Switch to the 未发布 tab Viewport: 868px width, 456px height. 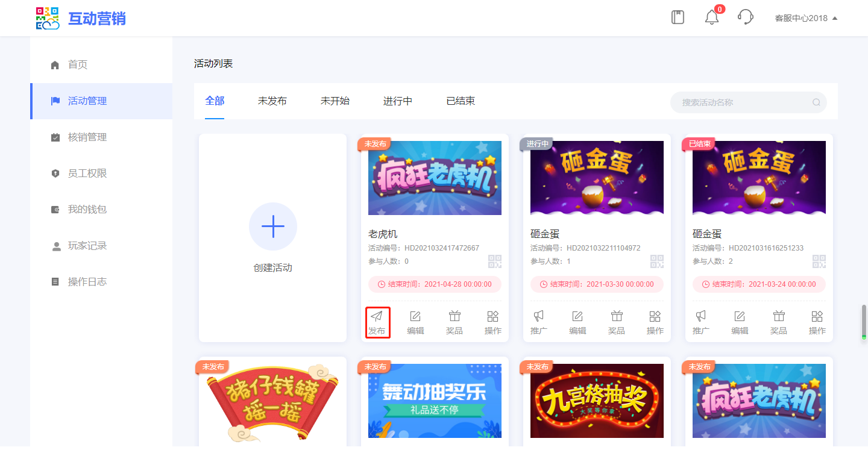click(x=272, y=101)
